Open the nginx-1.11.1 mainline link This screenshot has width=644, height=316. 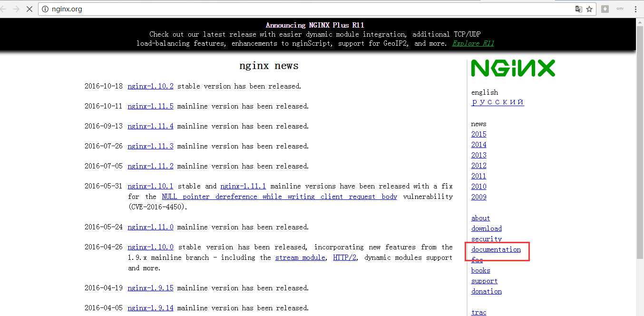(243, 187)
